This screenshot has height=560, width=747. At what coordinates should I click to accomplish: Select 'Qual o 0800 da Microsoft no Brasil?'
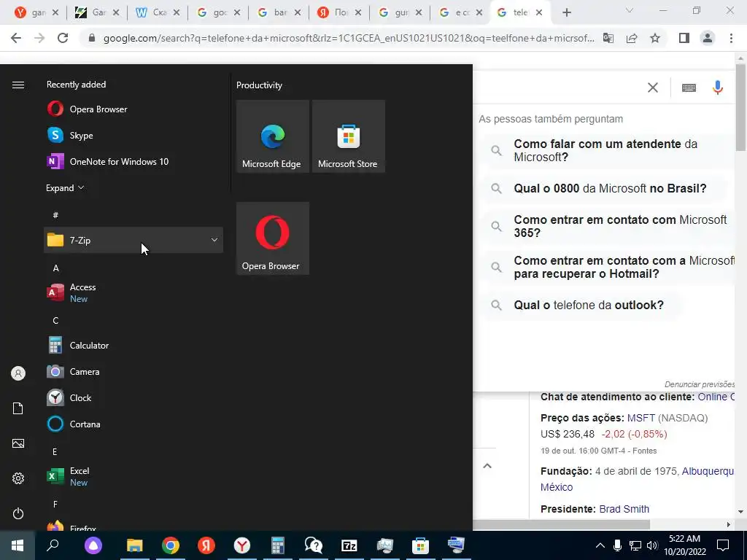click(x=610, y=189)
